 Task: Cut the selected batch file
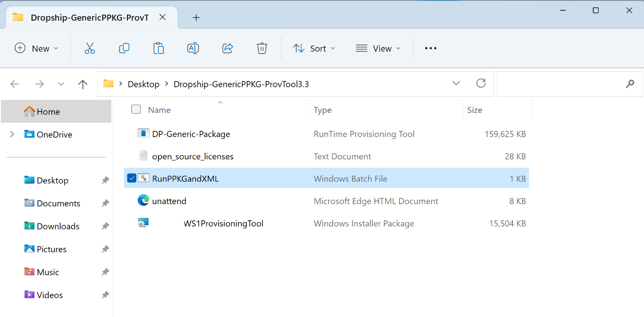(x=90, y=48)
